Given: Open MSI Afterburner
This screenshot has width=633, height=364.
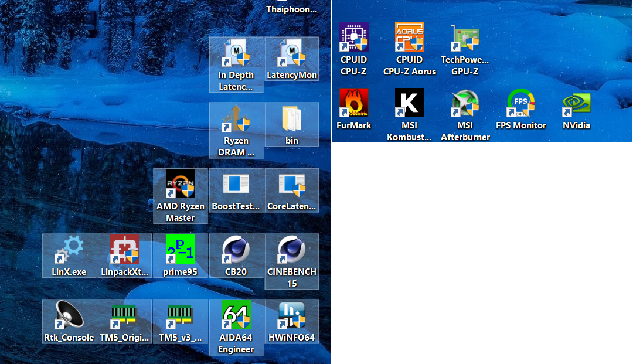Looking at the screenshot, I should [x=465, y=115].
